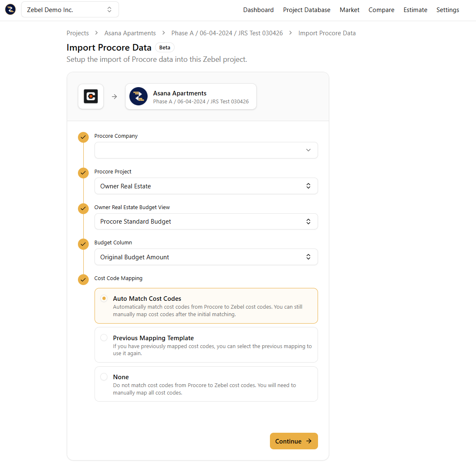Open the Procore Company dropdown
Viewport: 476px width, 468px height.
coord(206,150)
